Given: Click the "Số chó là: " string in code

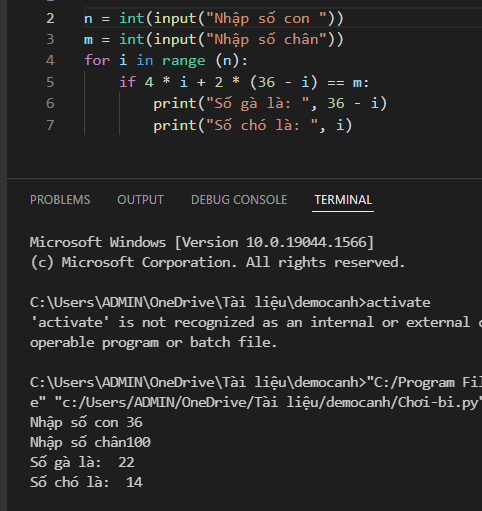Looking at the screenshot, I should click(262, 125).
